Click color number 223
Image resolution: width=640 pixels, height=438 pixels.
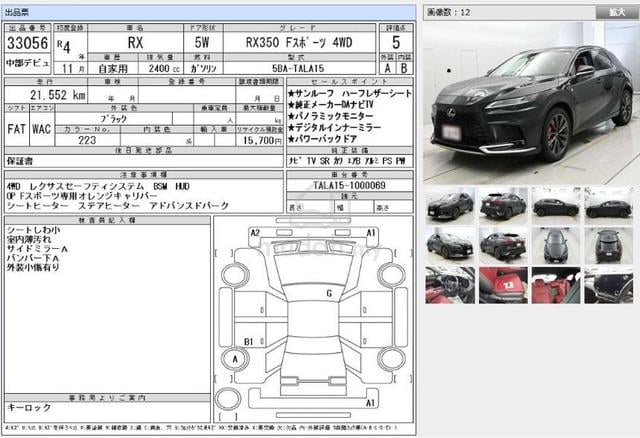[87, 140]
